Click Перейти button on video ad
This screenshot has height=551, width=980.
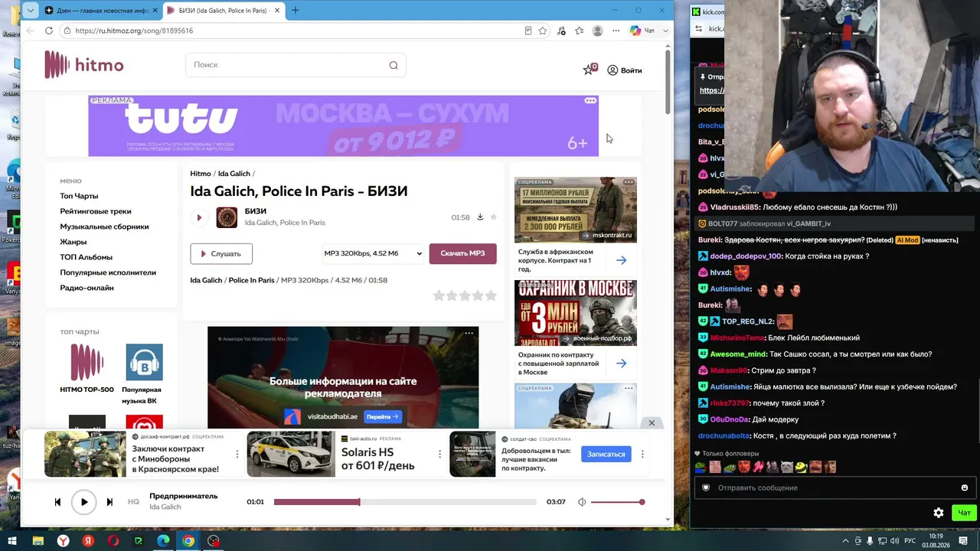point(383,416)
